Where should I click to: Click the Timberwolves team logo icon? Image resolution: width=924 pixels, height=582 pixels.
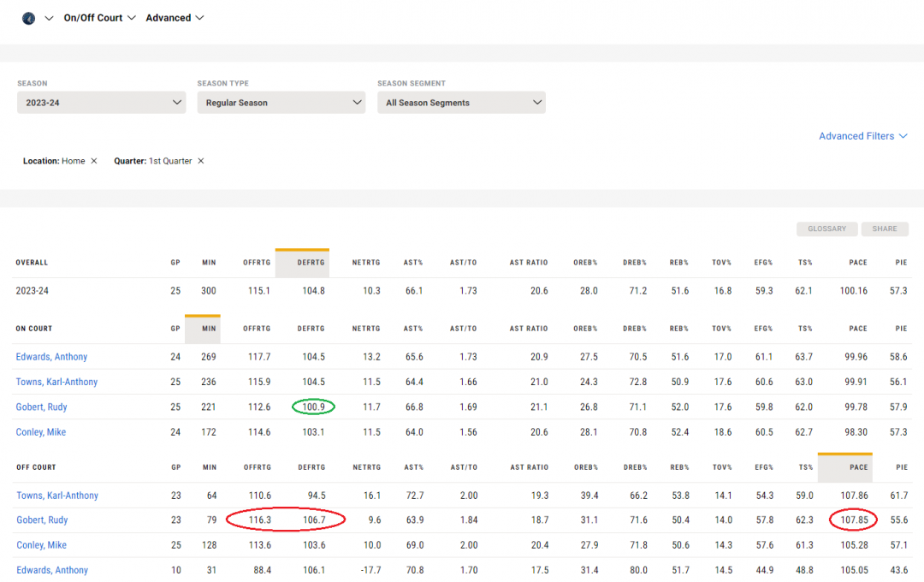click(28, 18)
